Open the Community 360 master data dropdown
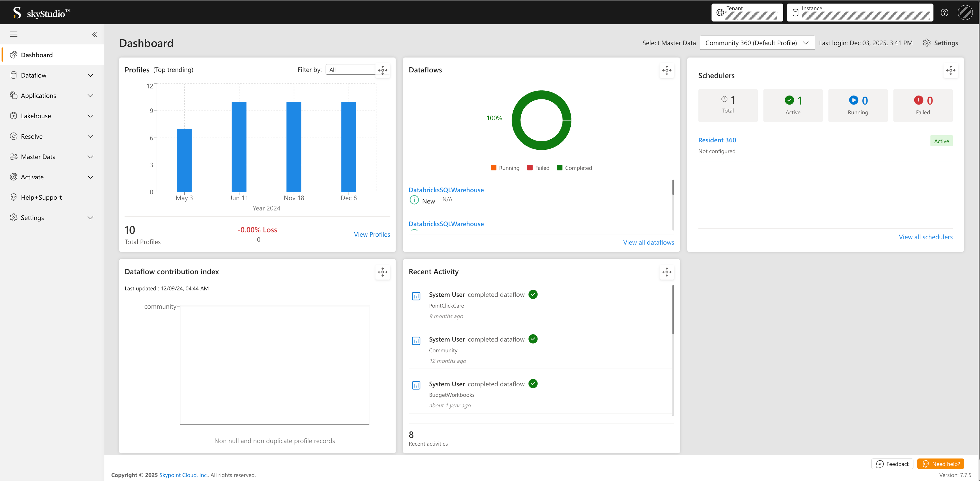 (757, 43)
